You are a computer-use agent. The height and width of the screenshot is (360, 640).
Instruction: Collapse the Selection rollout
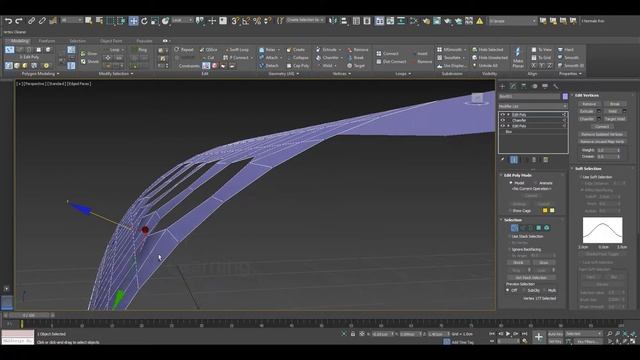(513, 220)
